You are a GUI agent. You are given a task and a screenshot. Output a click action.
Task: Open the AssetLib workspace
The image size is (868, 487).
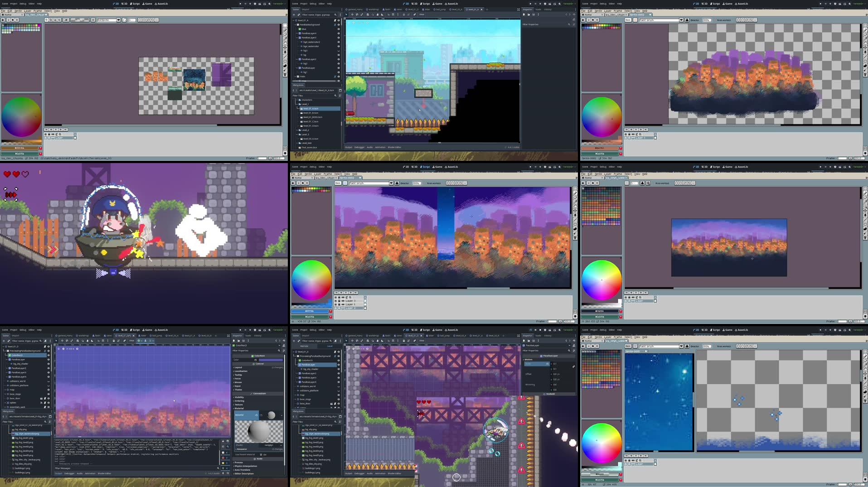[452, 4]
